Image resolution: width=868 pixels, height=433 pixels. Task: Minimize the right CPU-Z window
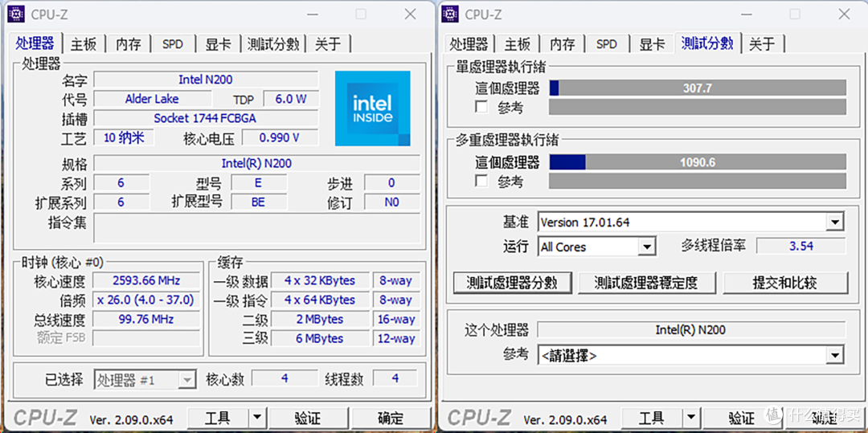(745, 14)
